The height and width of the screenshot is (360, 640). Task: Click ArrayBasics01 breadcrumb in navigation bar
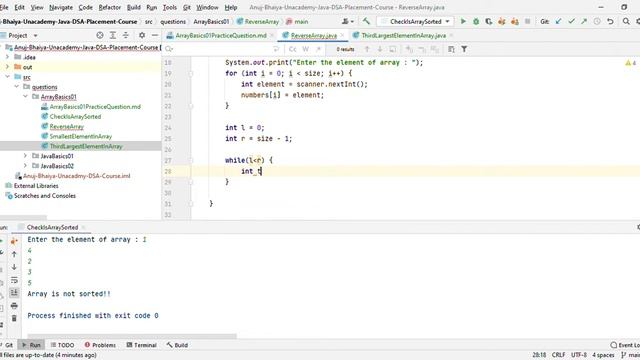click(x=211, y=22)
